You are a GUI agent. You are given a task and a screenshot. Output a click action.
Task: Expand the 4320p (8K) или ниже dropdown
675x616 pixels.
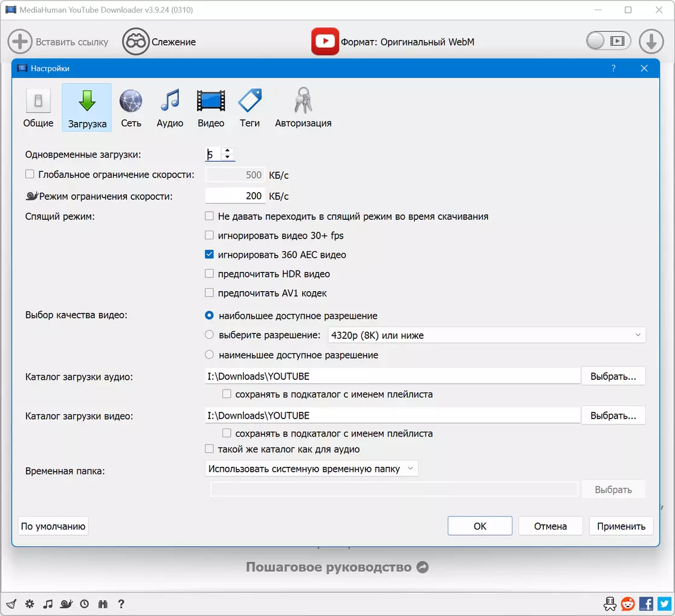(486, 335)
